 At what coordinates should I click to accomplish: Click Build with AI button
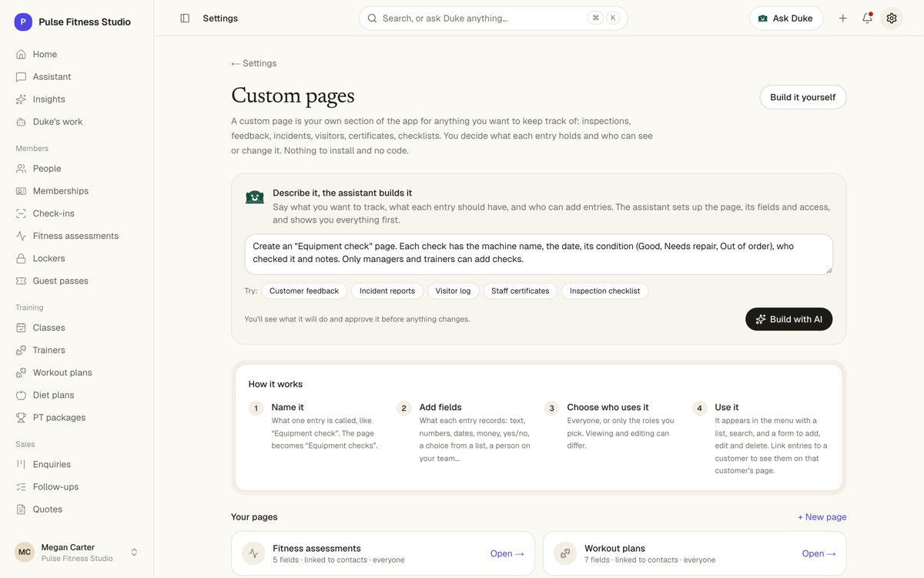pos(788,319)
